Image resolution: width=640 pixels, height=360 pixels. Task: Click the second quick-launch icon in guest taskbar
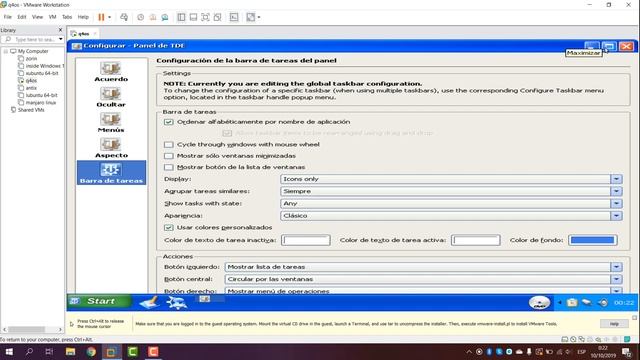176,302
